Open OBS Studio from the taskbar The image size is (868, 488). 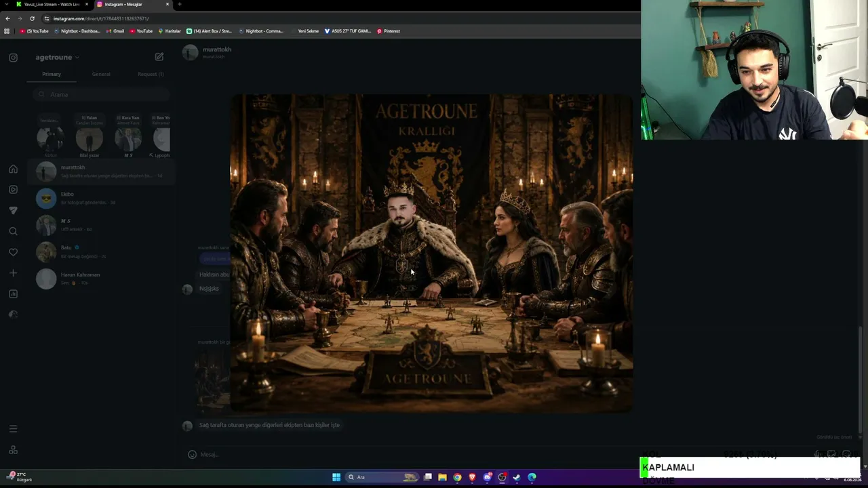(x=502, y=477)
